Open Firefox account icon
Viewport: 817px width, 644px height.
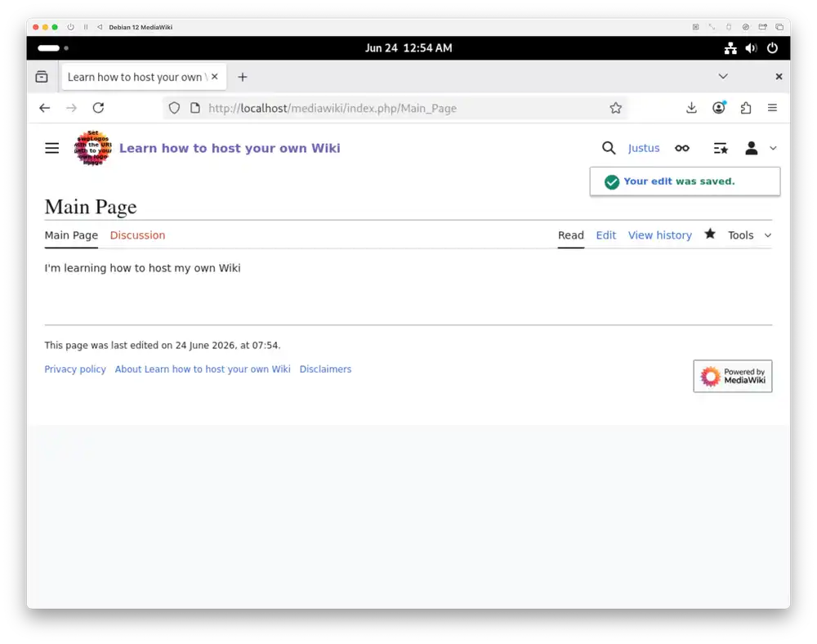(x=718, y=108)
